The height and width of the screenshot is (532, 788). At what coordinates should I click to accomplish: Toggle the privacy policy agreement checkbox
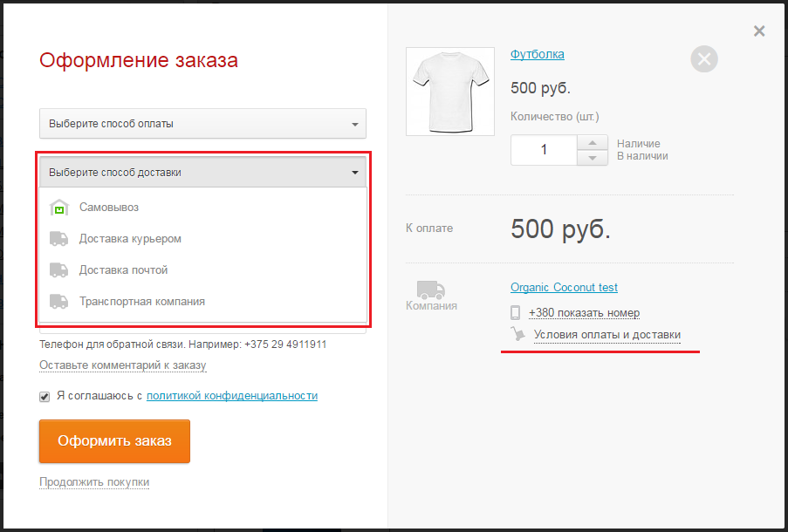[45, 397]
